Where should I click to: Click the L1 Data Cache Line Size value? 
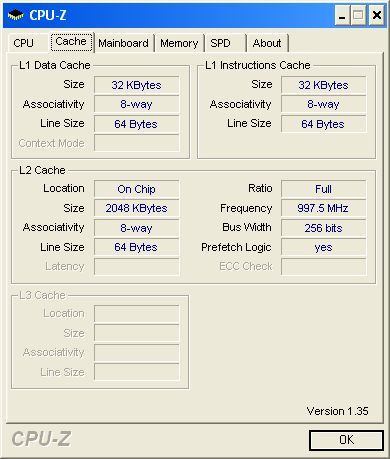(137, 124)
